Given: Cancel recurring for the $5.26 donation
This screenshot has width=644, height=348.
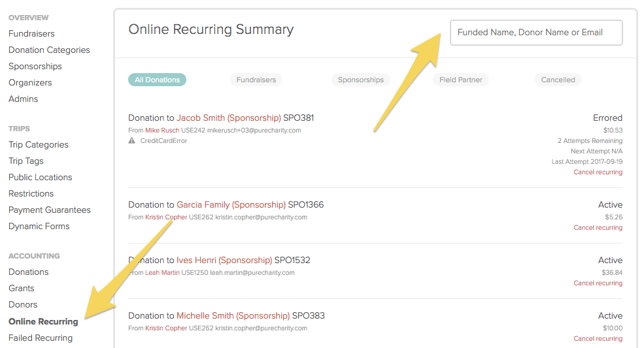Looking at the screenshot, I should [x=598, y=227].
